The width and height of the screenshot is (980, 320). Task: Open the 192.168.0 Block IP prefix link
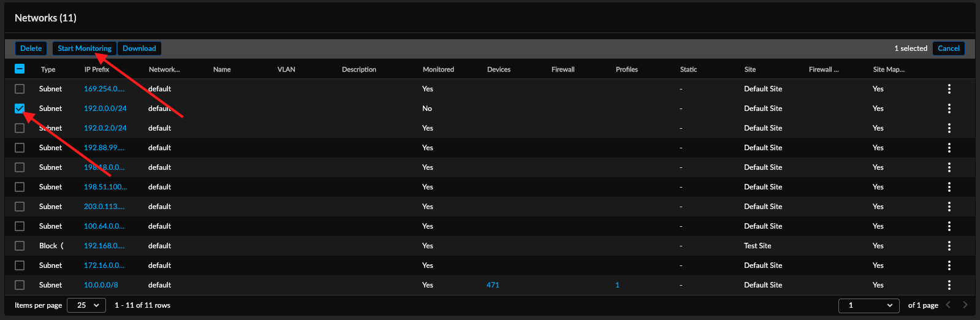tap(104, 246)
